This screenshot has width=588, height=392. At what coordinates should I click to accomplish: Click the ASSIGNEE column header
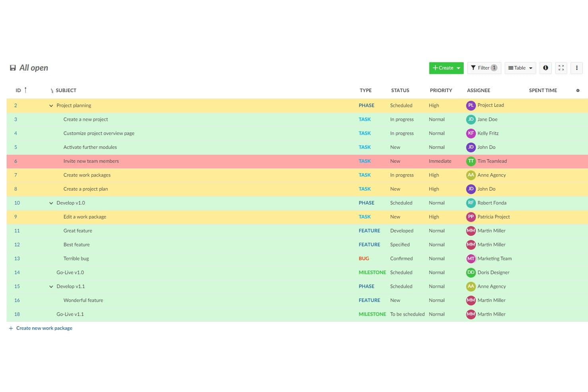click(478, 91)
